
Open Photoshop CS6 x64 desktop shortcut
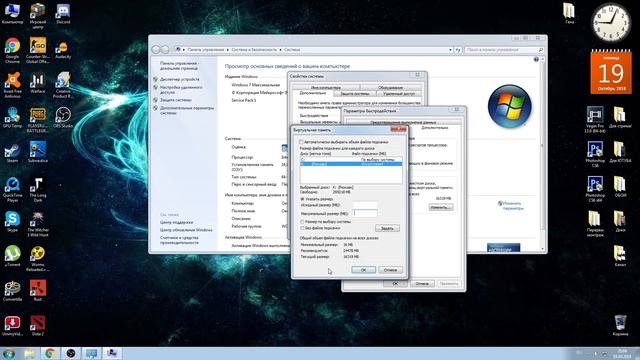coord(595,189)
